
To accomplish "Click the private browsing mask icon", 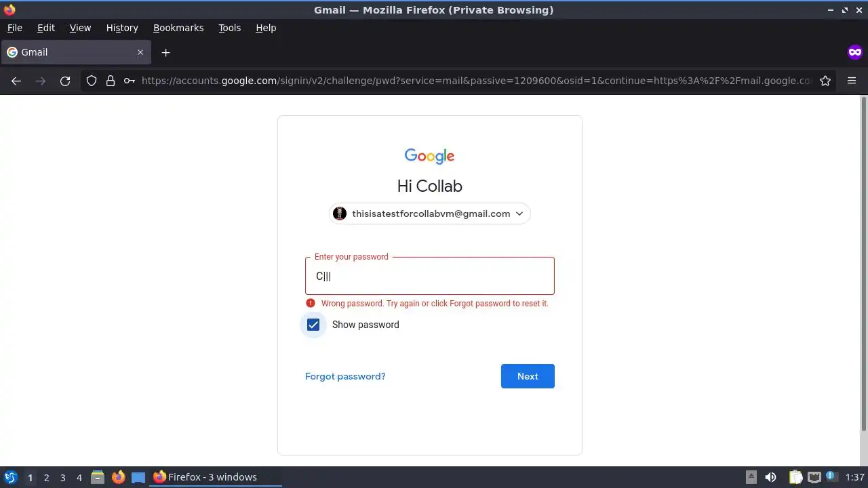I will point(854,52).
